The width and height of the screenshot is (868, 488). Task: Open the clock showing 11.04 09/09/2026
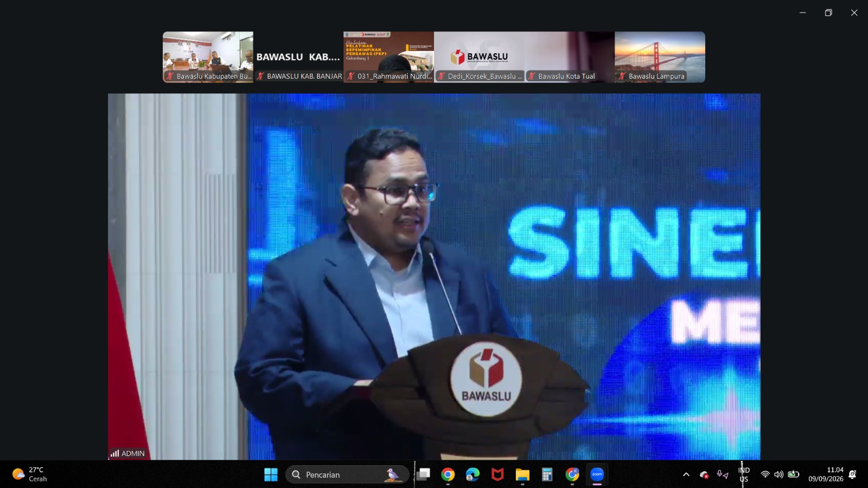point(826,474)
